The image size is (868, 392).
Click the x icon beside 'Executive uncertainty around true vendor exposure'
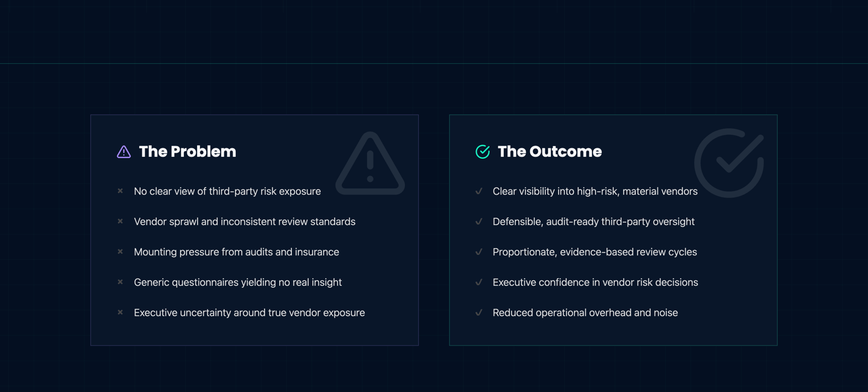(x=120, y=312)
